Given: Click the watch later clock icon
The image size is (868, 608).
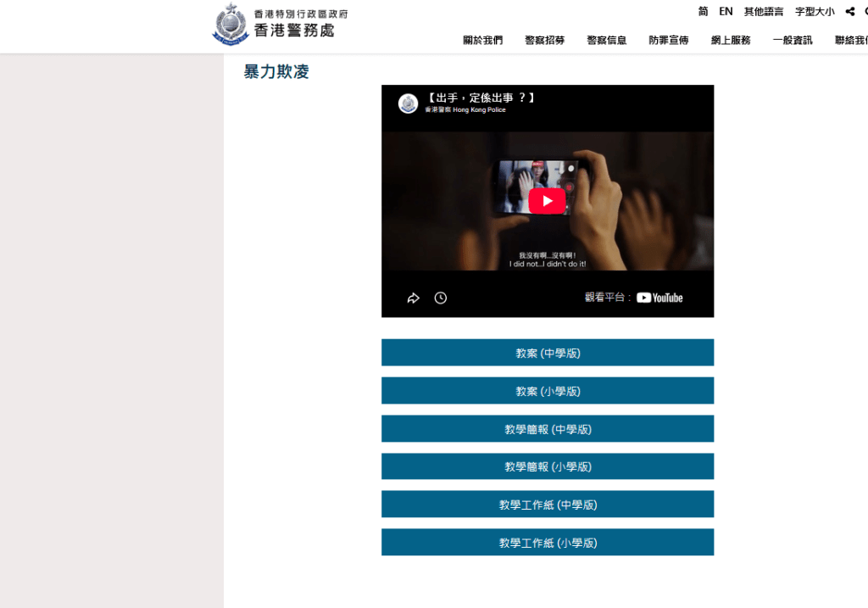Looking at the screenshot, I should click(x=441, y=298).
